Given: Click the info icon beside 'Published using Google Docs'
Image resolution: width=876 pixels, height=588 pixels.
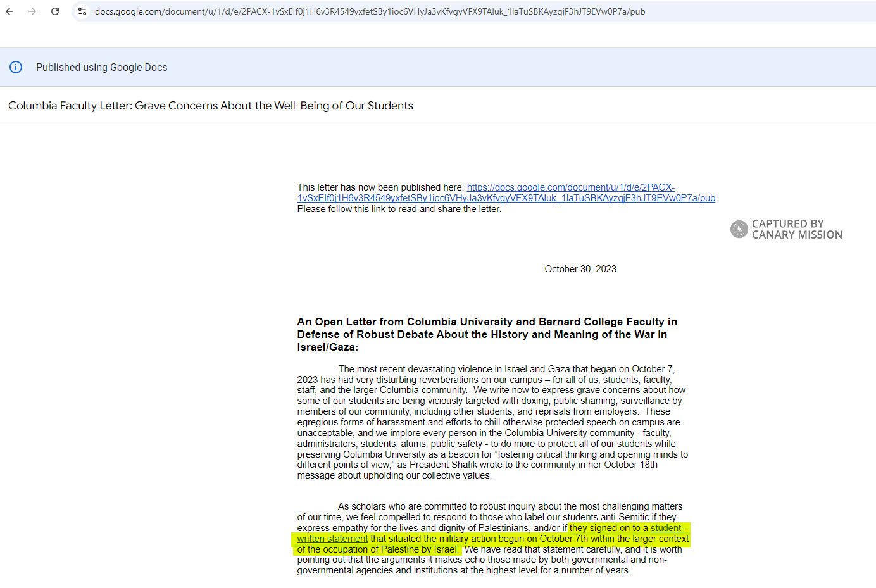Looking at the screenshot, I should [x=15, y=67].
